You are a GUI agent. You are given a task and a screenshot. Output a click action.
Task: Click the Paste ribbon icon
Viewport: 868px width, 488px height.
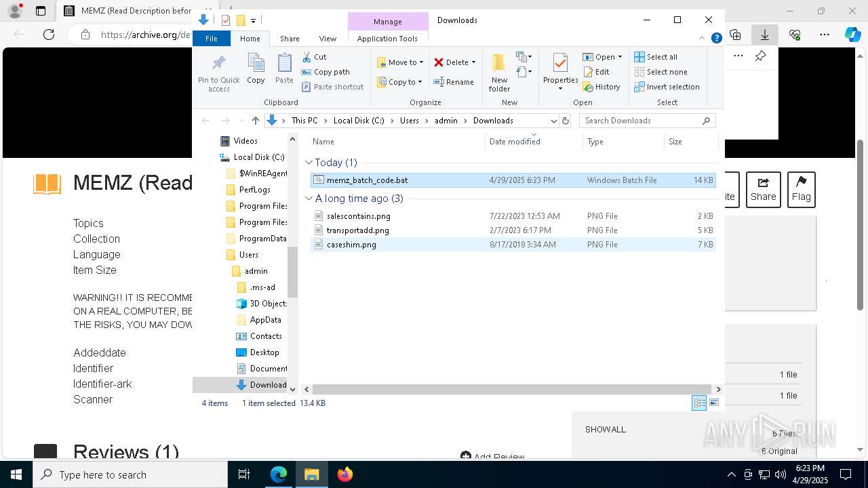[x=284, y=69]
